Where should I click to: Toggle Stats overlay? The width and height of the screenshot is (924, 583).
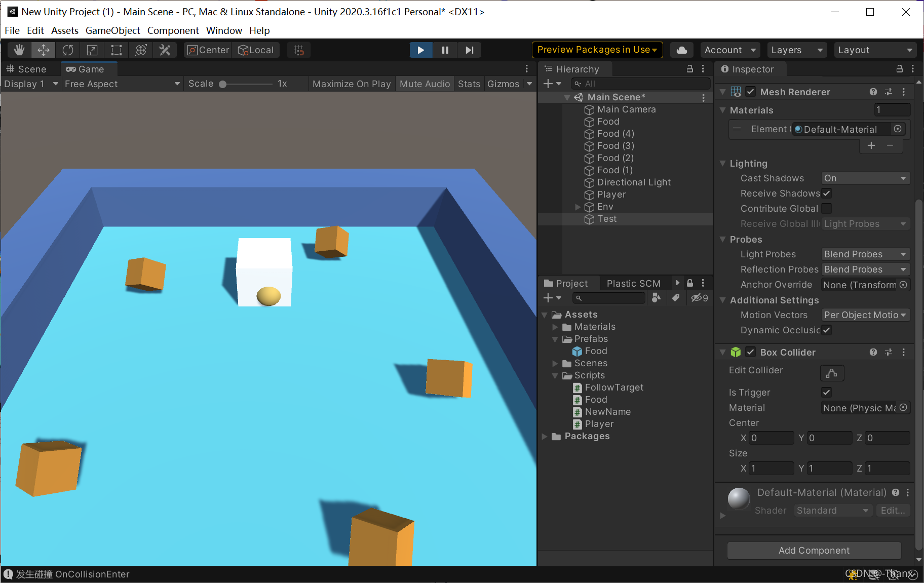pyautogui.click(x=469, y=84)
